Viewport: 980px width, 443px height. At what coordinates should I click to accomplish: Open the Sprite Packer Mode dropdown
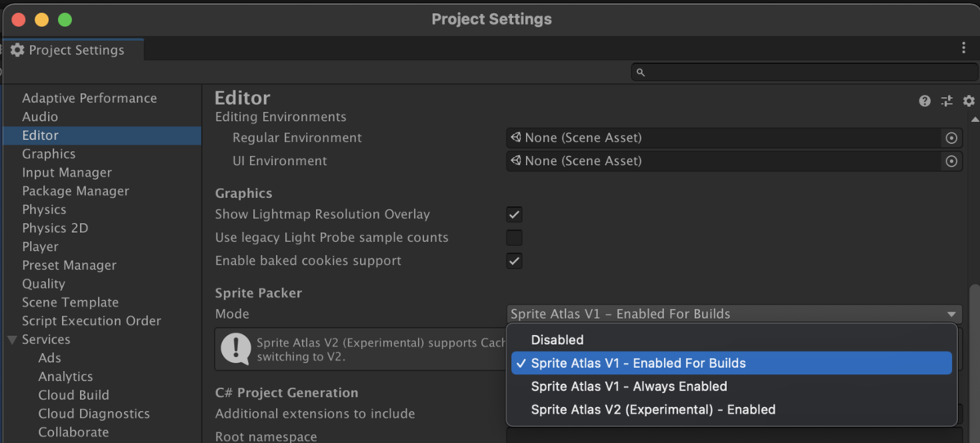click(733, 314)
